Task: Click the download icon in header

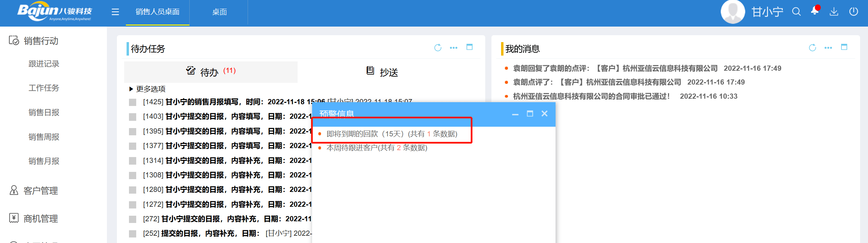Action: pos(834,12)
